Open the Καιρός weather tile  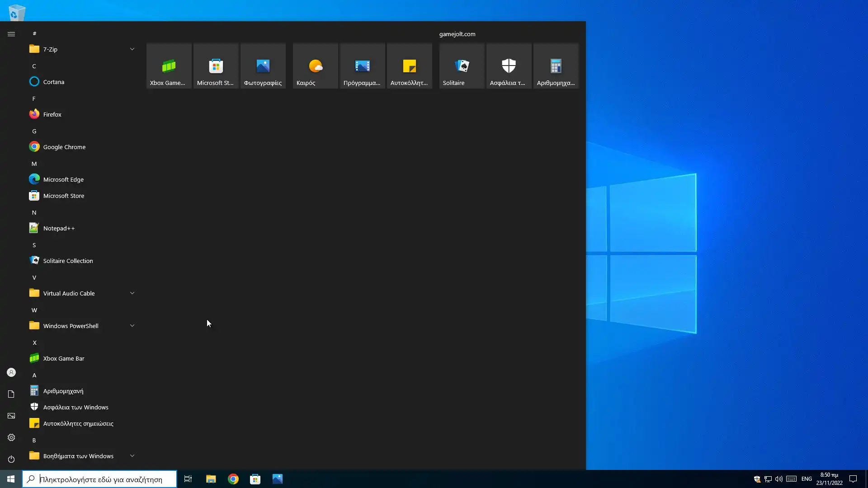point(315,66)
